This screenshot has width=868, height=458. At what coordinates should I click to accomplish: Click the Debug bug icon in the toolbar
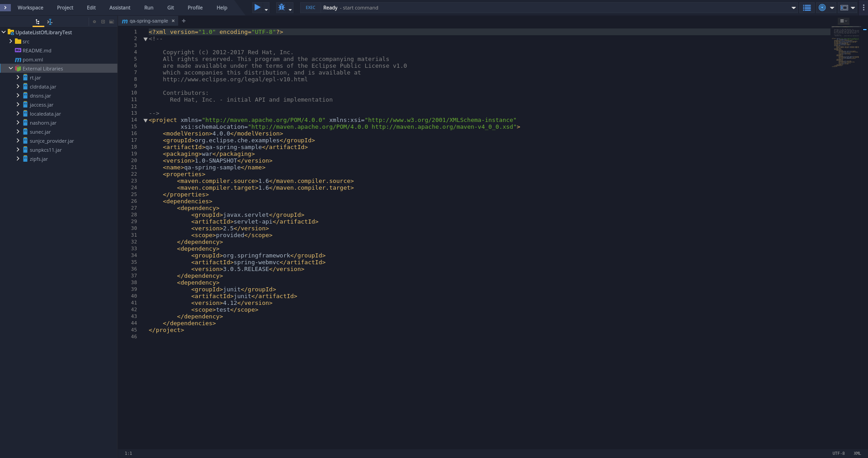282,7
